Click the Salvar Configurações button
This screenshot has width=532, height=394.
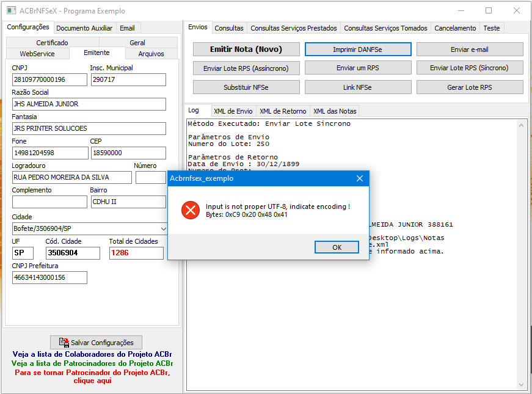(x=97, y=343)
